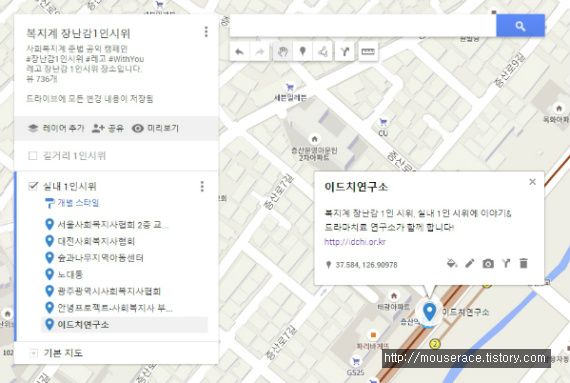Click the redo arrow in map toolbar

click(260, 52)
